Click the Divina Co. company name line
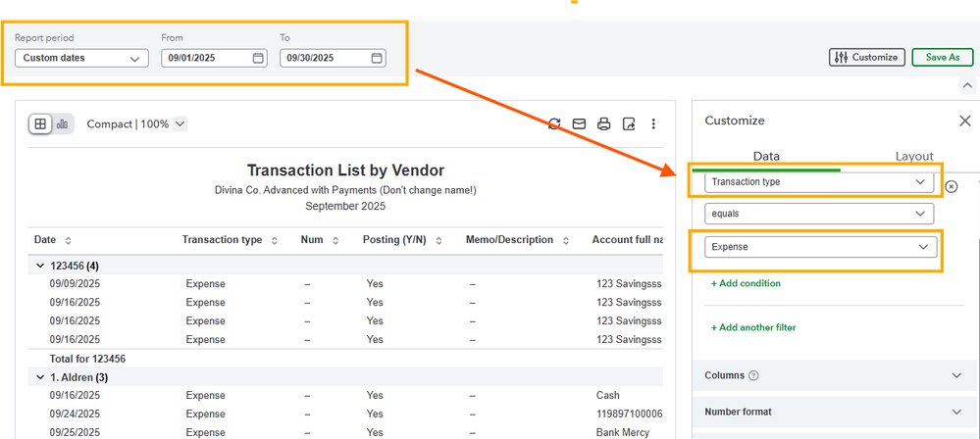This screenshot has width=980, height=439. (345, 190)
